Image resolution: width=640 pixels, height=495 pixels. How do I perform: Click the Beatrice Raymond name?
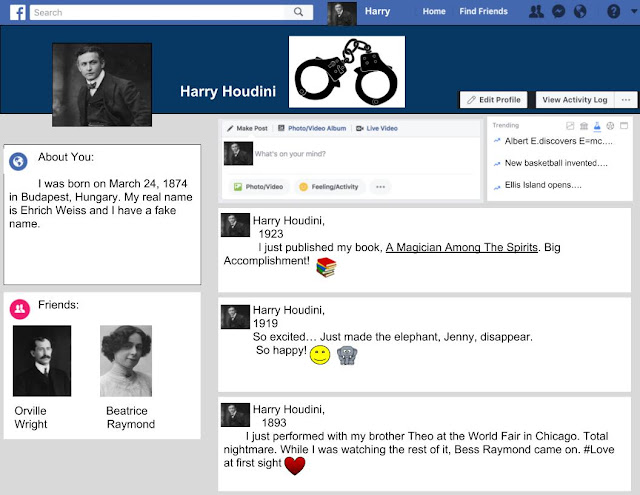tap(131, 417)
